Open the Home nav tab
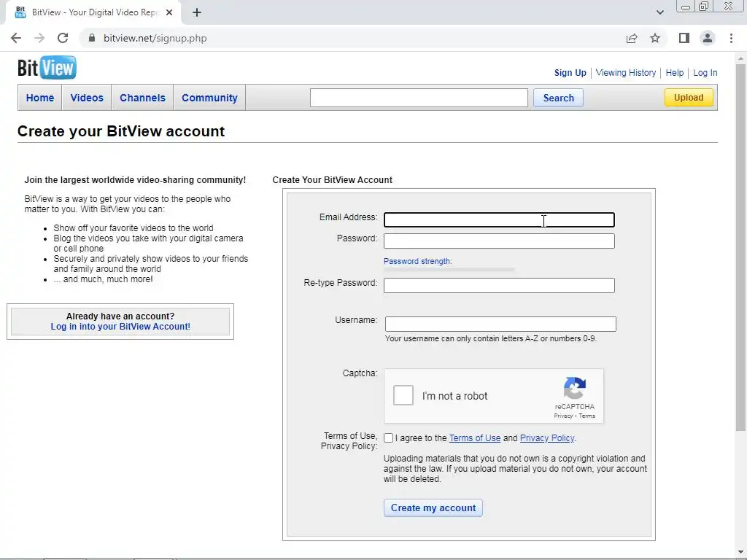 (x=40, y=98)
